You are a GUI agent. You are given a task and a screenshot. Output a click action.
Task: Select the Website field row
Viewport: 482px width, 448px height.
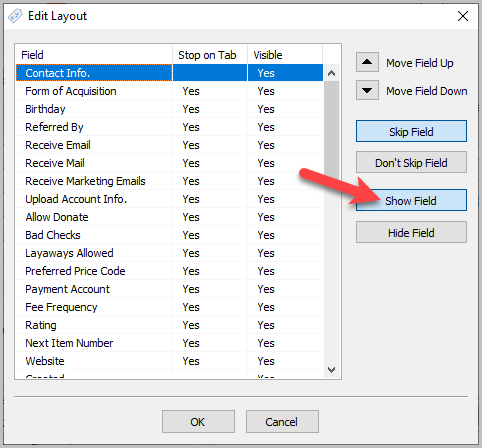pos(169,361)
